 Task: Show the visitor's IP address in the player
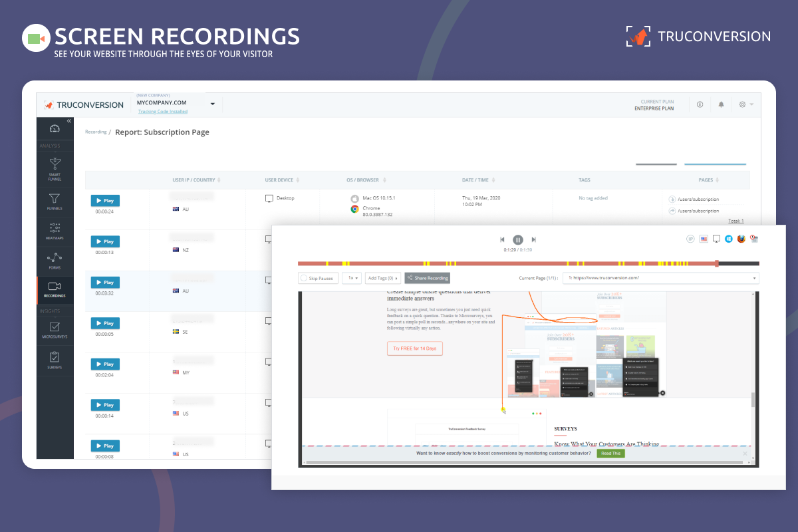(690, 238)
